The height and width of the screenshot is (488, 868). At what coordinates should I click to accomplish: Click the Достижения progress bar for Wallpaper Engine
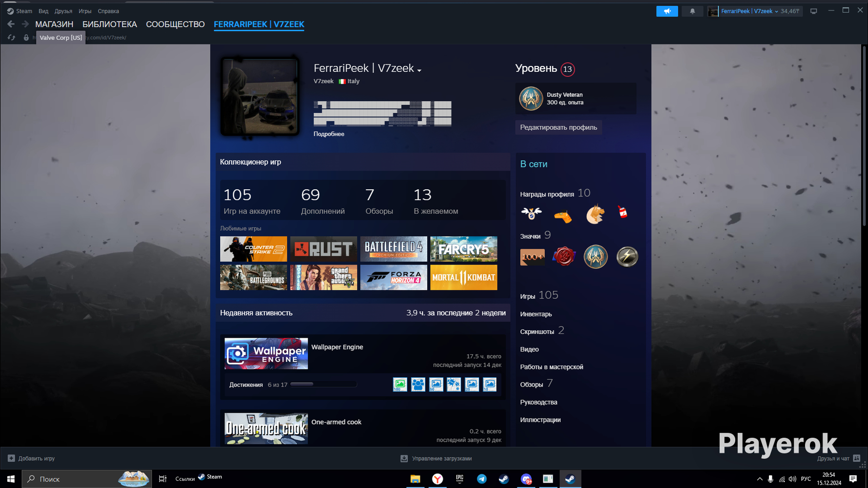tap(323, 385)
